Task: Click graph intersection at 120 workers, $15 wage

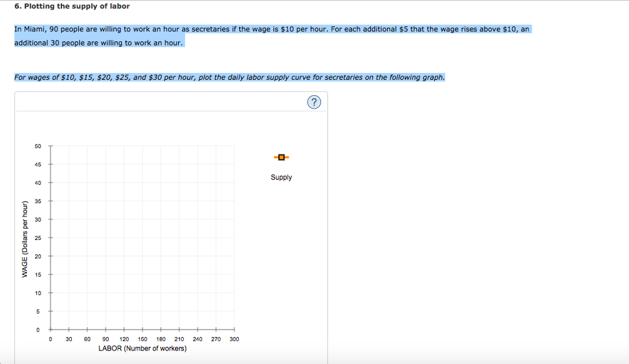Action: 124,274
